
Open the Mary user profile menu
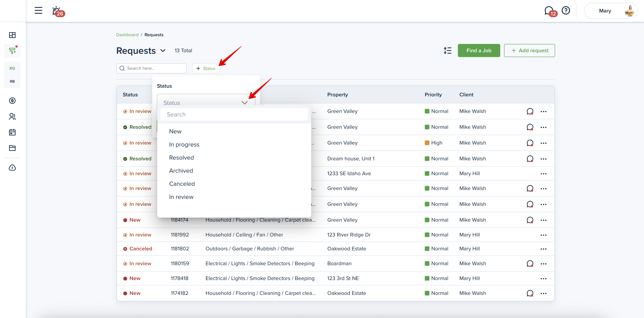pos(610,11)
